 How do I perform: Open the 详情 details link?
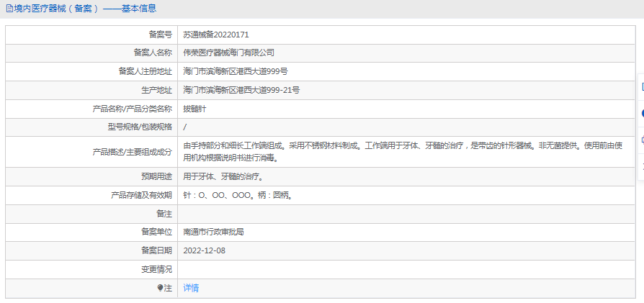(191, 288)
